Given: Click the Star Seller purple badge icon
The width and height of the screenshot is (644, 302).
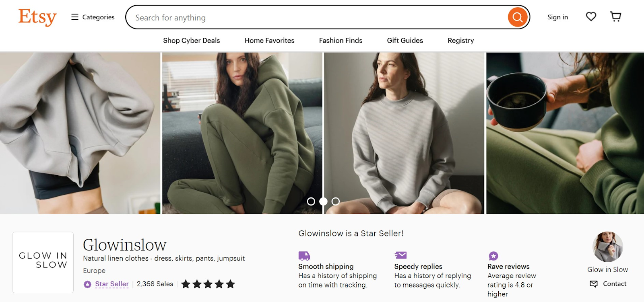Looking at the screenshot, I should point(87,284).
